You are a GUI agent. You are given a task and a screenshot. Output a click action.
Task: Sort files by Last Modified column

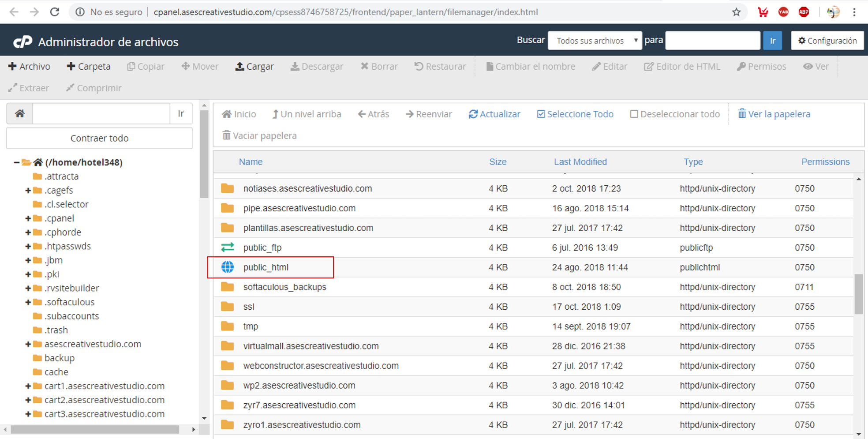tap(580, 162)
